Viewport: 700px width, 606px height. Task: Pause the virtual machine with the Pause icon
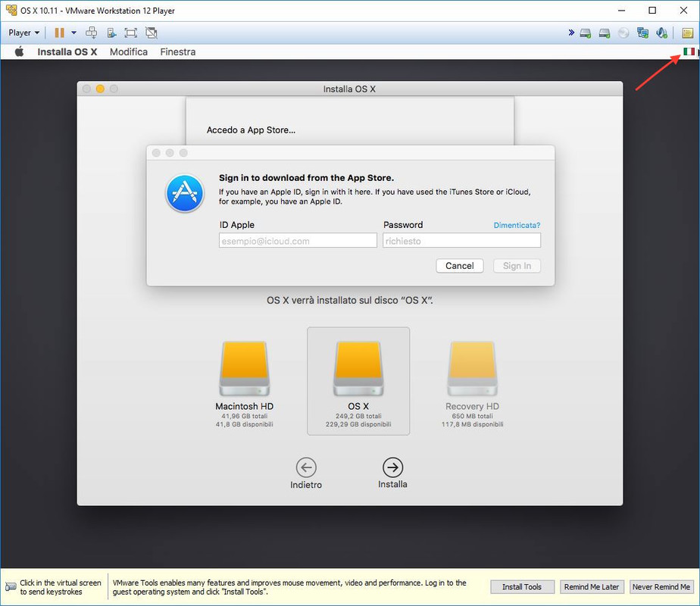coord(59,33)
